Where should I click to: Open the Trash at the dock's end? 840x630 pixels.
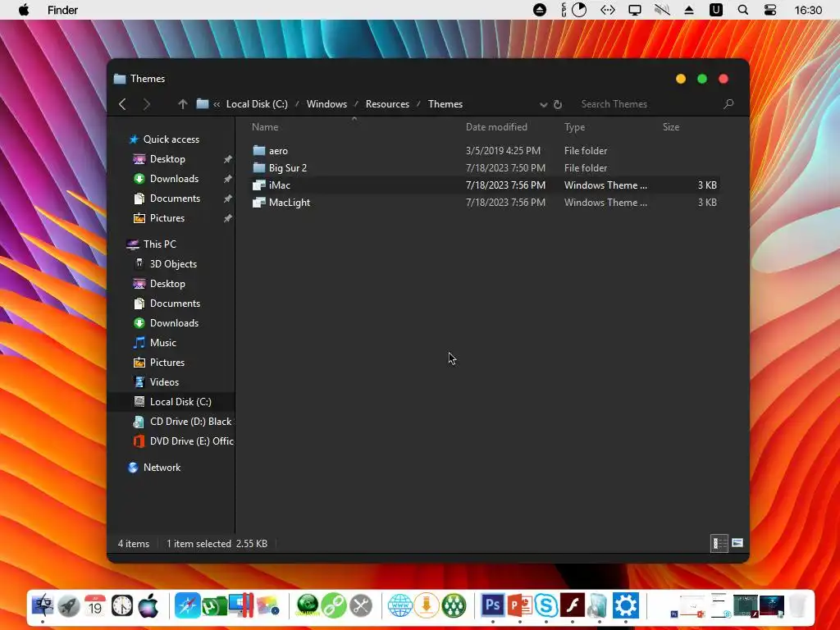[797, 606]
